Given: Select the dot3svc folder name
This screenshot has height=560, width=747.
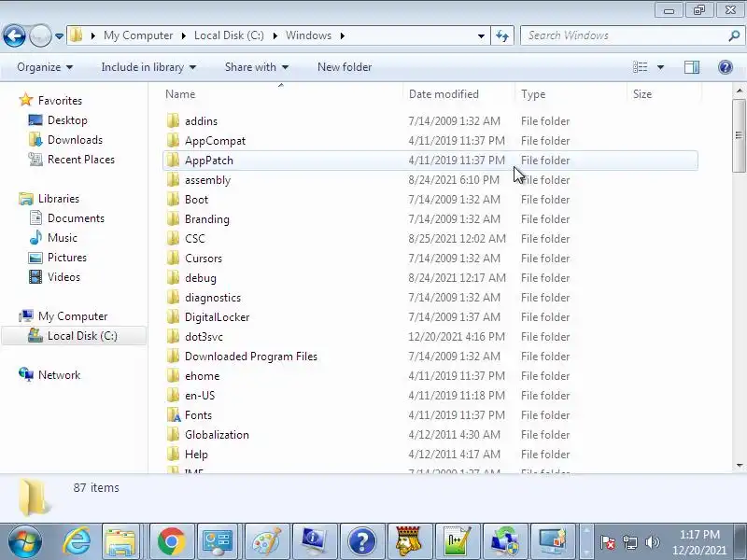Looking at the screenshot, I should click(x=204, y=337).
